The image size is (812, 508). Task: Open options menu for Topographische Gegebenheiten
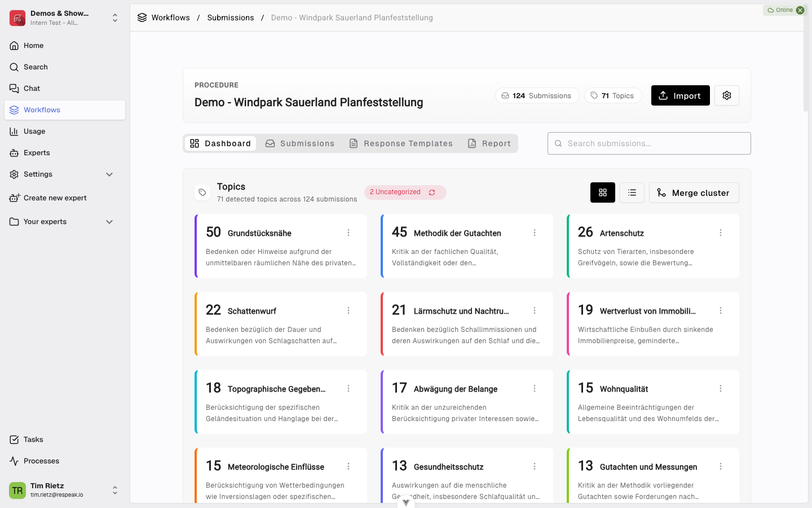click(348, 388)
